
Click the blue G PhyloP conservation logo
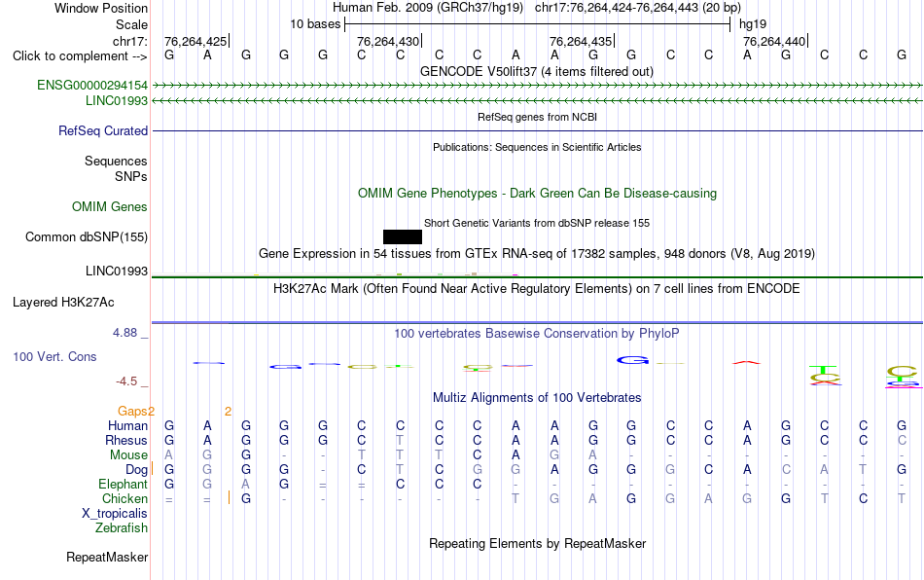pyautogui.click(x=633, y=359)
